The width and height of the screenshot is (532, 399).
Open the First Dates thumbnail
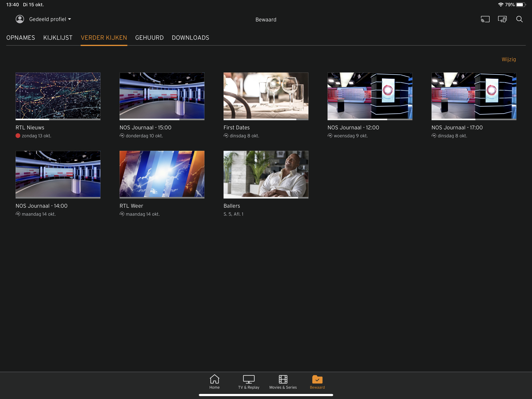pos(266,96)
